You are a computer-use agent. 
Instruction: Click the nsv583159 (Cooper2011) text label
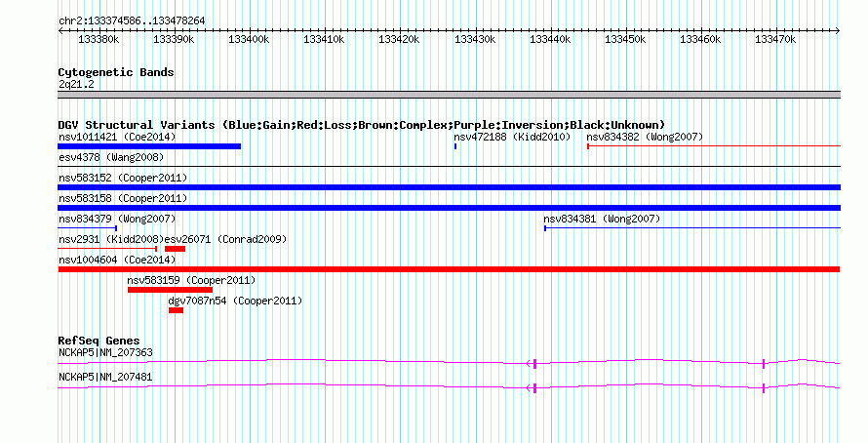[191, 280]
